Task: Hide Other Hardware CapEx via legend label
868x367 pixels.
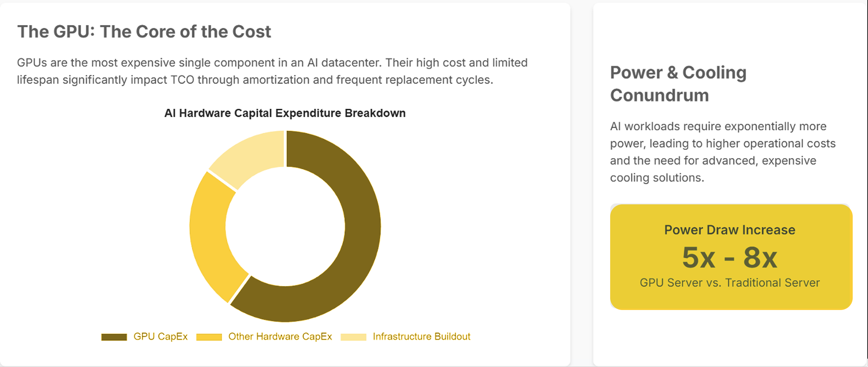Action: coord(280,336)
